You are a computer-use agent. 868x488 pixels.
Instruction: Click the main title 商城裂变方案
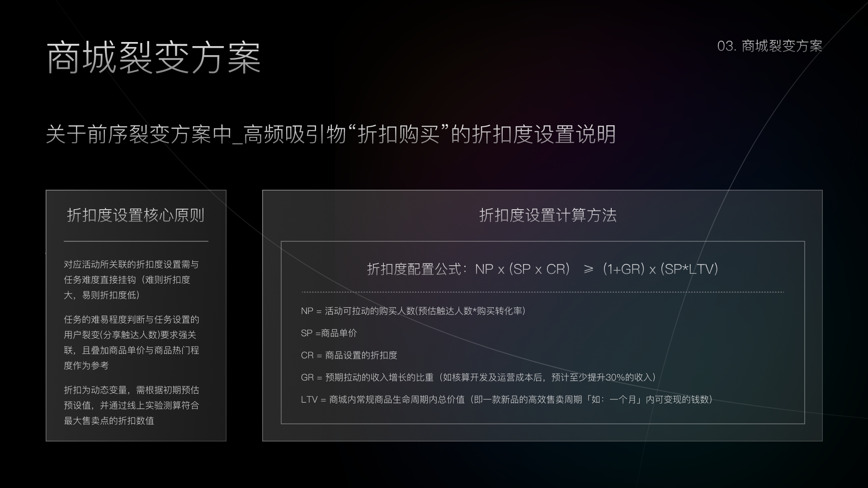(154, 58)
